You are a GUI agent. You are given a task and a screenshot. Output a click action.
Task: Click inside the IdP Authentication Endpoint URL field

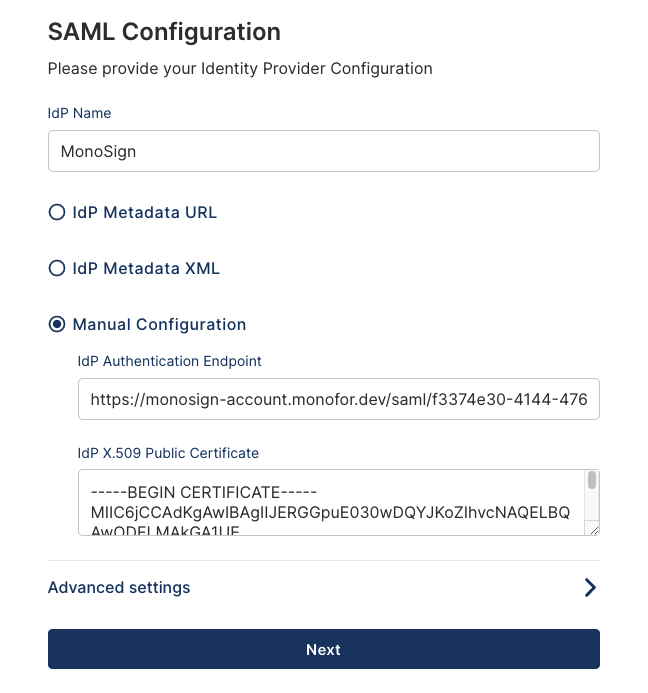click(338, 398)
